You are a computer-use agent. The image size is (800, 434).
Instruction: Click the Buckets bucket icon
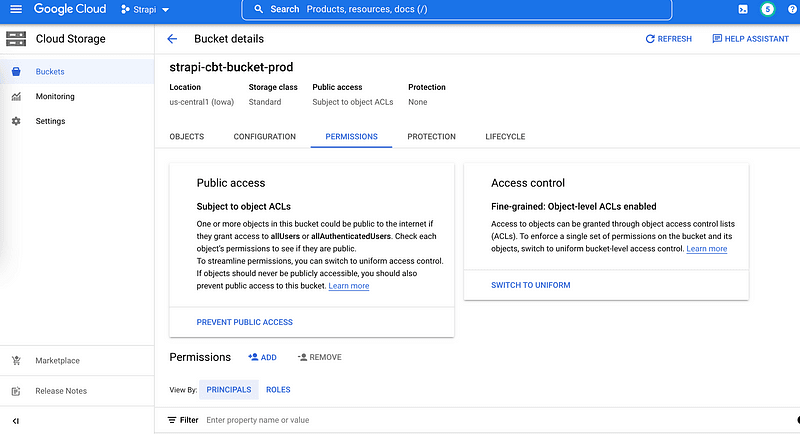(x=16, y=71)
